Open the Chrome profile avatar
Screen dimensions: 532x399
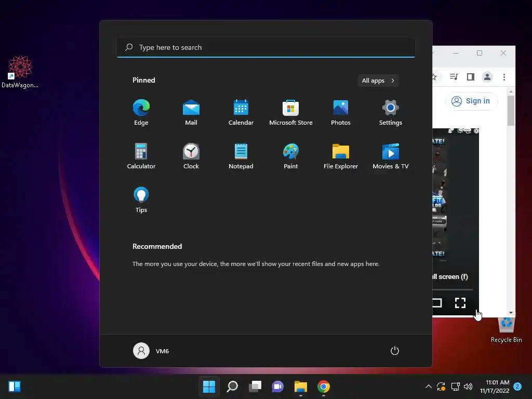(487, 77)
